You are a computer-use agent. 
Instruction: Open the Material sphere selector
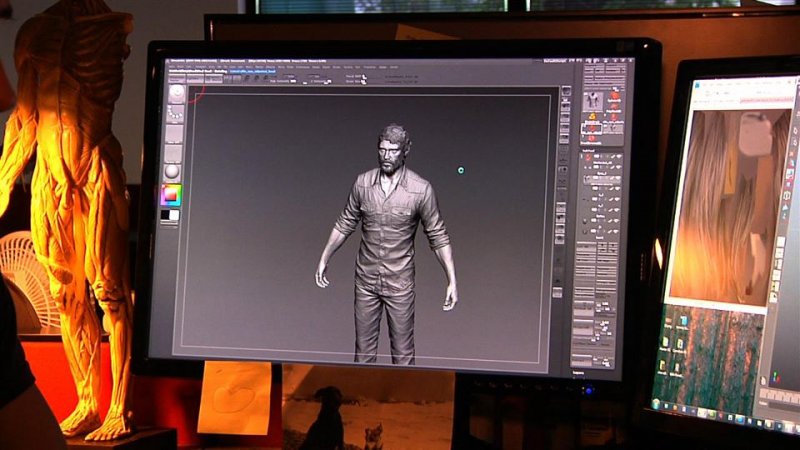tap(172, 172)
